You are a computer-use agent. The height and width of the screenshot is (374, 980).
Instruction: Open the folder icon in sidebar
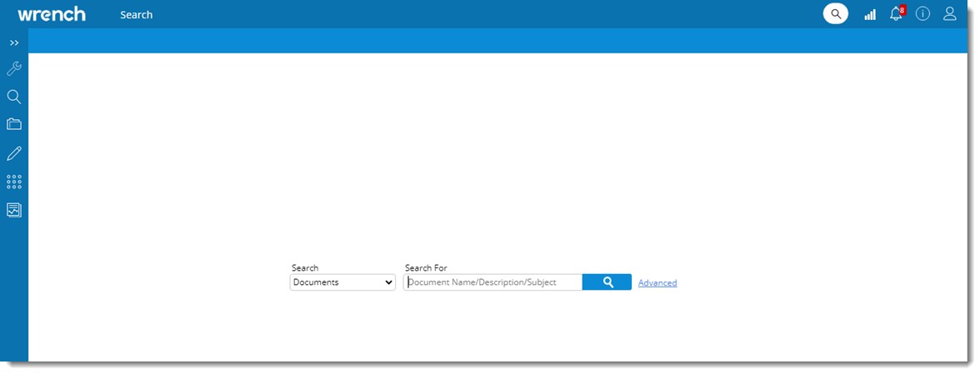tap(14, 125)
